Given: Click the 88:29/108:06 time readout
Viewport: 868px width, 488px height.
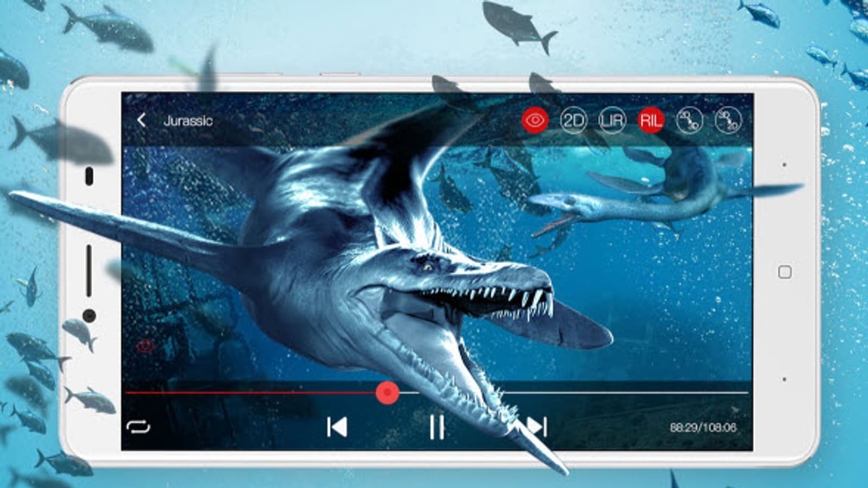Looking at the screenshot, I should pos(703,427).
